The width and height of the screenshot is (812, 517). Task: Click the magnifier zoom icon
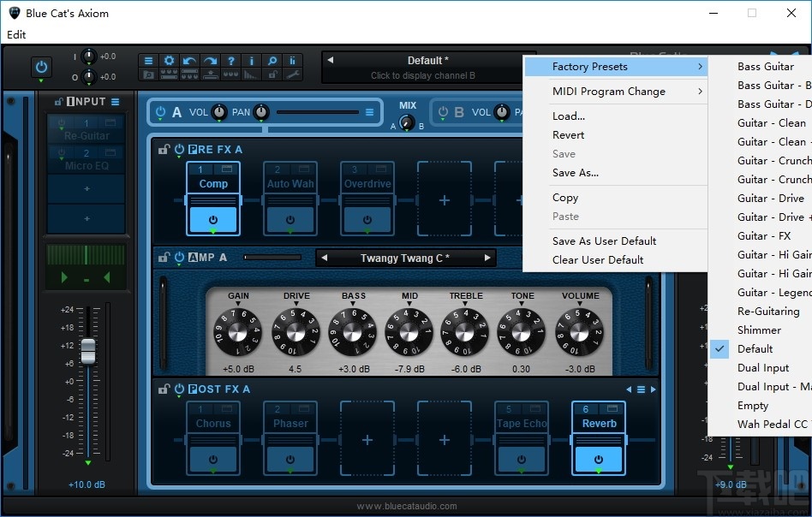[x=272, y=61]
